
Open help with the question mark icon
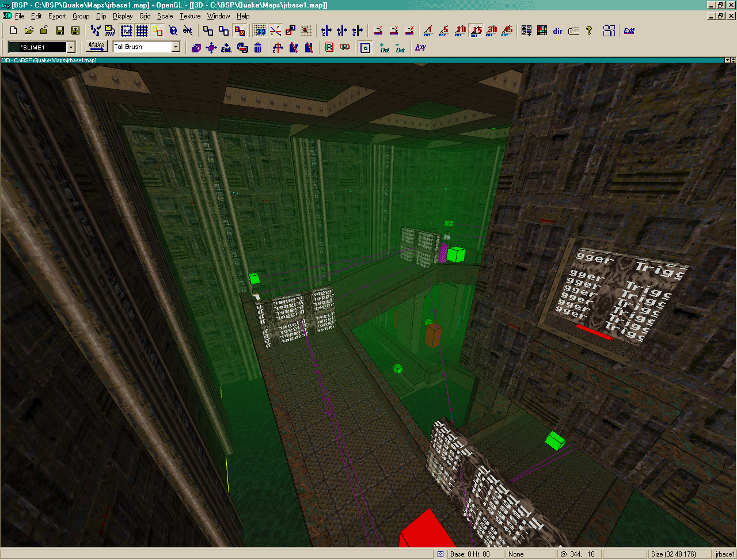(589, 31)
